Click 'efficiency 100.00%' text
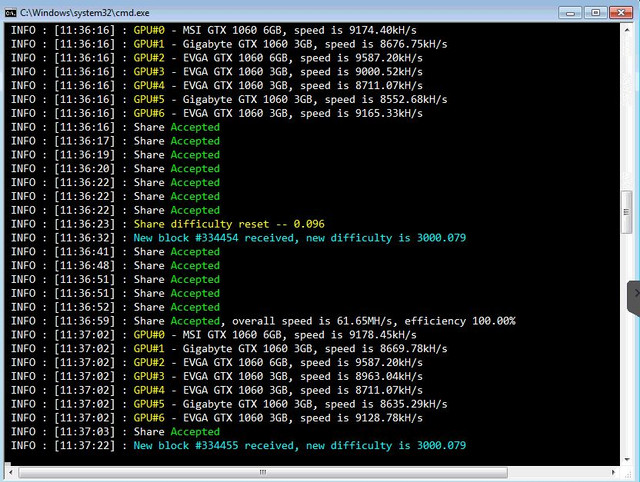The width and height of the screenshot is (640, 482). pos(460,321)
